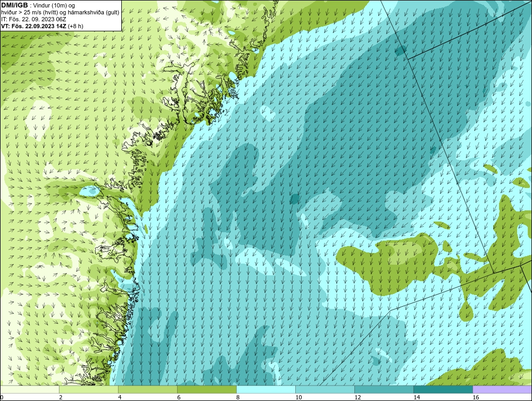Click the 'DMI/IGB' title text
The height and width of the screenshot is (401, 532).
pos(14,5)
